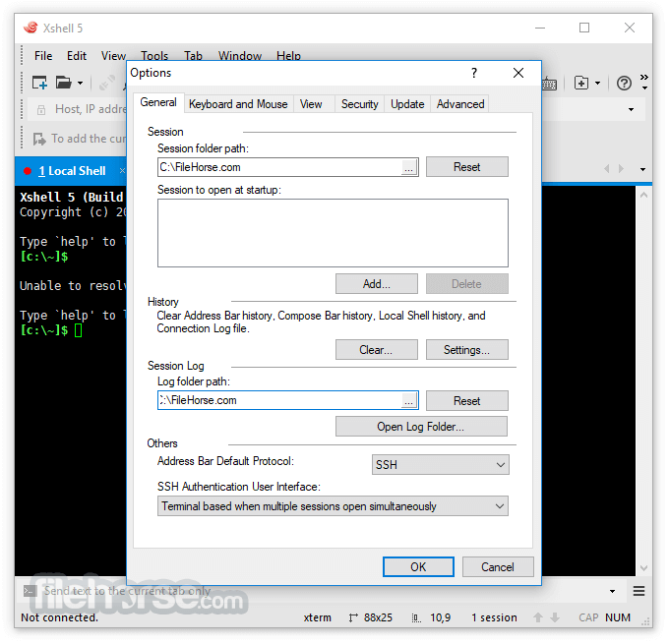669x644 pixels.
Task: Click 'xterm' in the status bar
Action: [x=318, y=617]
